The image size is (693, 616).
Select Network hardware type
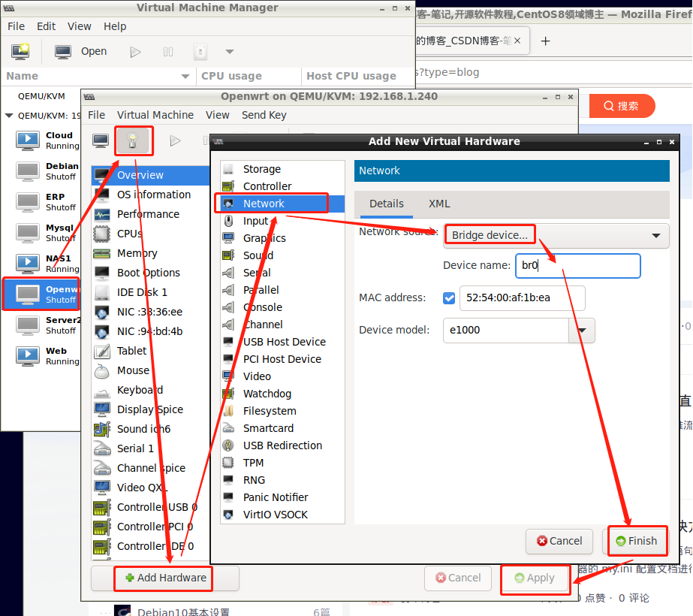click(282, 204)
